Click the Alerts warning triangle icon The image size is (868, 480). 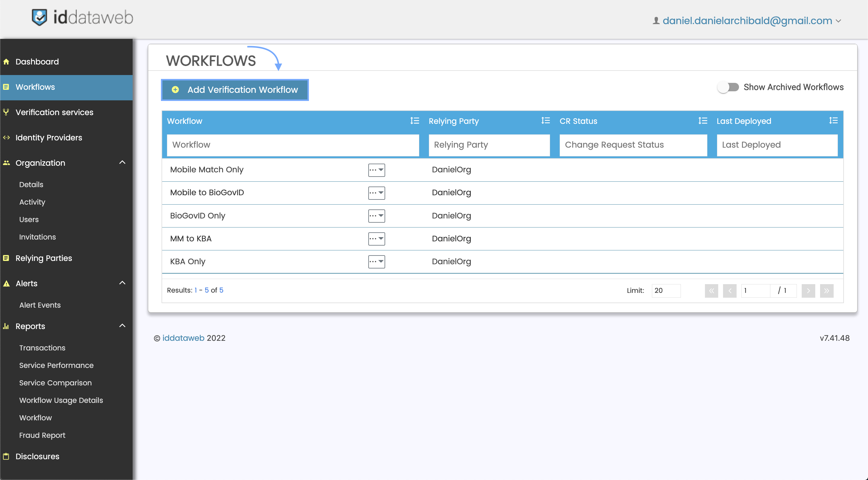click(6, 283)
